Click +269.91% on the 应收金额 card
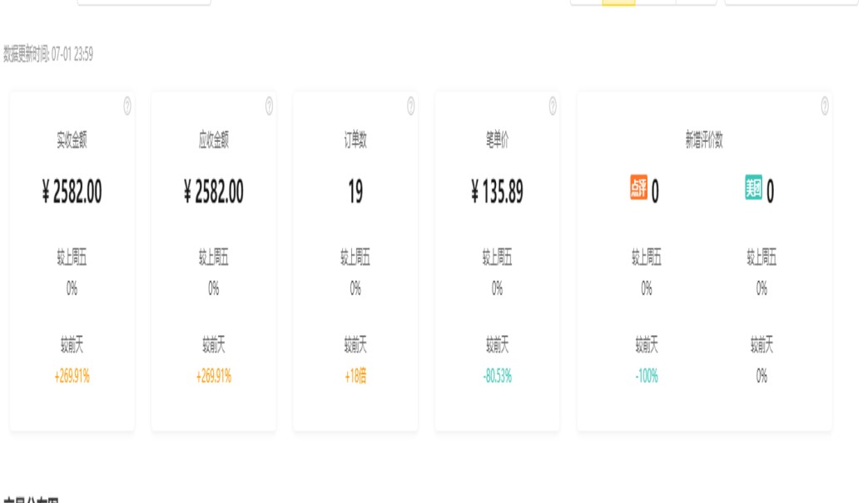 coord(214,377)
